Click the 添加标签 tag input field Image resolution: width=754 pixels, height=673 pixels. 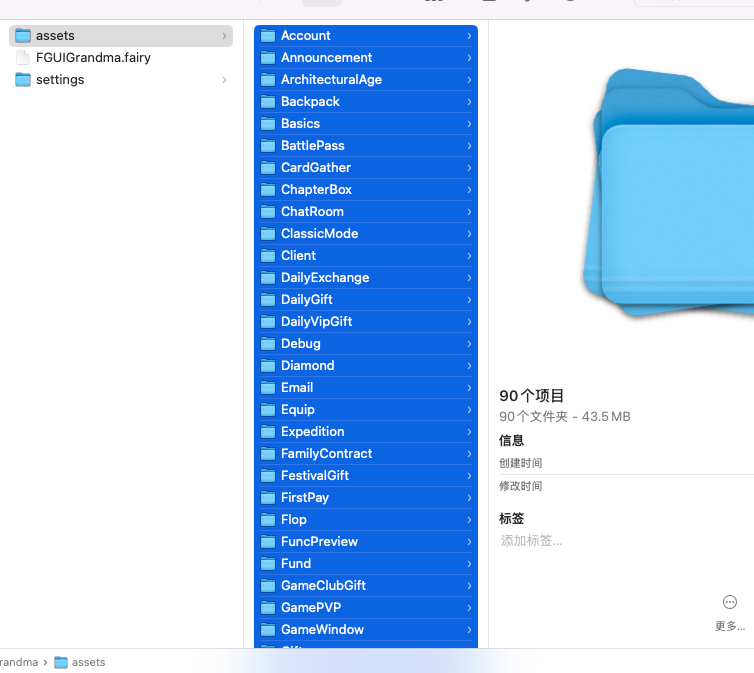[531, 541]
